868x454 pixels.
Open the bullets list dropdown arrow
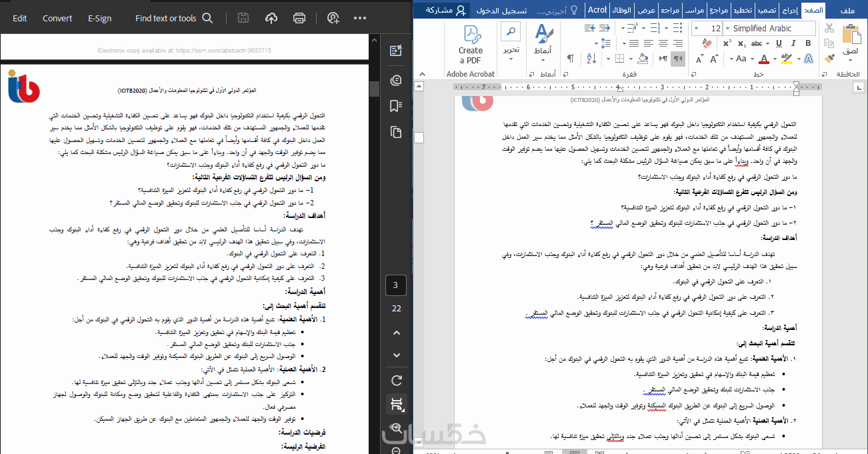point(667,28)
